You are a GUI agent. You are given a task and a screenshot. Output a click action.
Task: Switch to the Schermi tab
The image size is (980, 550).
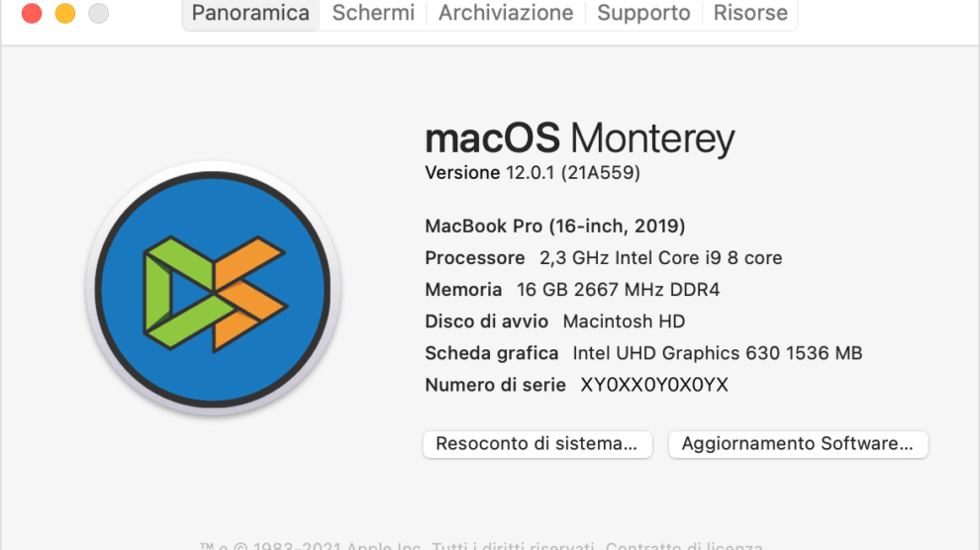pyautogui.click(x=373, y=13)
